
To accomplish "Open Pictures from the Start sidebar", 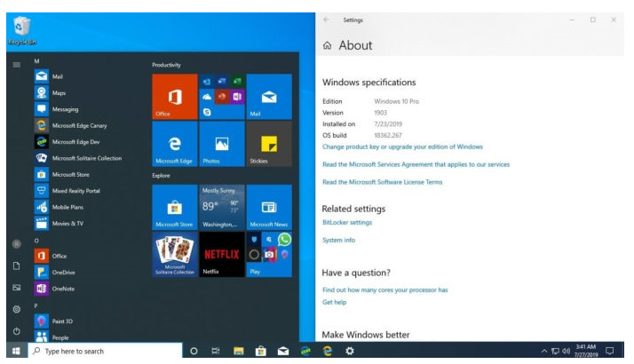I will pyautogui.click(x=17, y=288).
